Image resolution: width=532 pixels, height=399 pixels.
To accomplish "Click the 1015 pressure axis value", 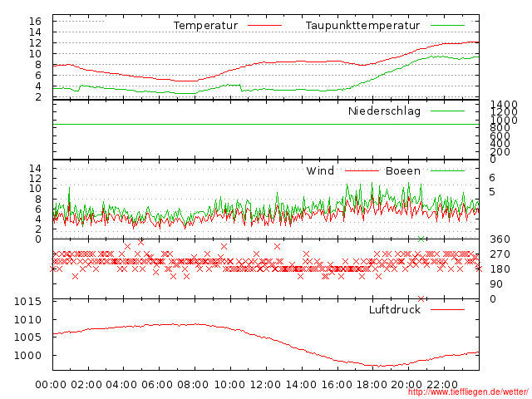I will click(x=27, y=302).
